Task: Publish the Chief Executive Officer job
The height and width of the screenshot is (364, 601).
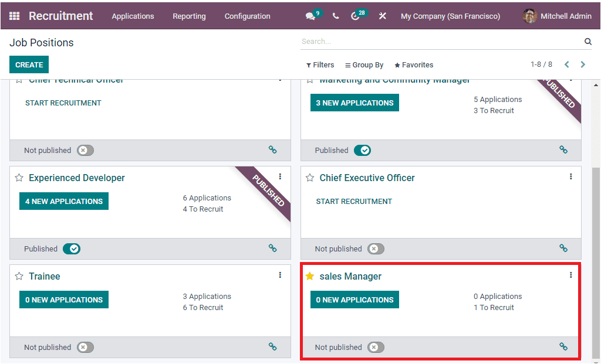Action: point(376,249)
